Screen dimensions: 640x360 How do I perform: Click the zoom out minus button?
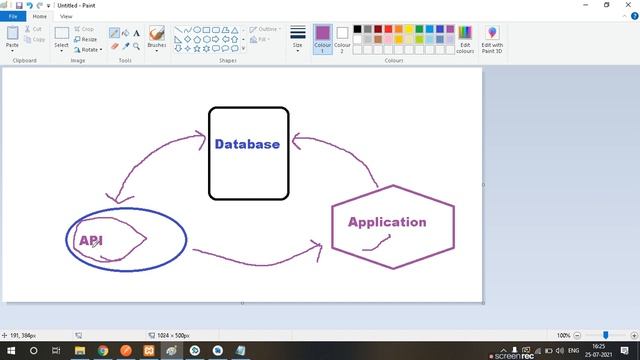click(577, 336)
